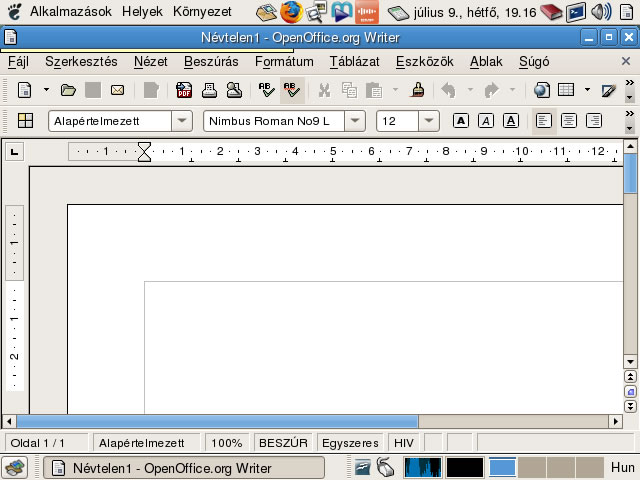Create a new document with the toolbar icon
The width and height of the screenshot is (640, 480).
(x=24, y=90)
